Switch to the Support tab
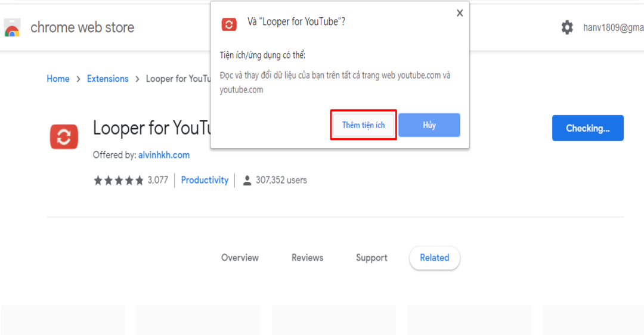This screenshot has height=335, width=644. [x=371, y=258]
